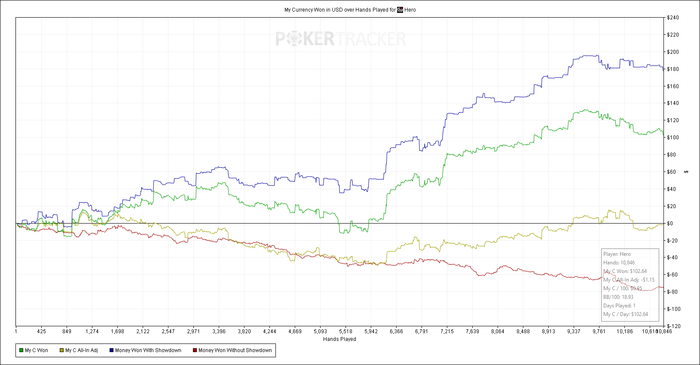Click "BB/100: 18.93" in the info box
This screenshot has height=365, width=700.
(618, 297)
